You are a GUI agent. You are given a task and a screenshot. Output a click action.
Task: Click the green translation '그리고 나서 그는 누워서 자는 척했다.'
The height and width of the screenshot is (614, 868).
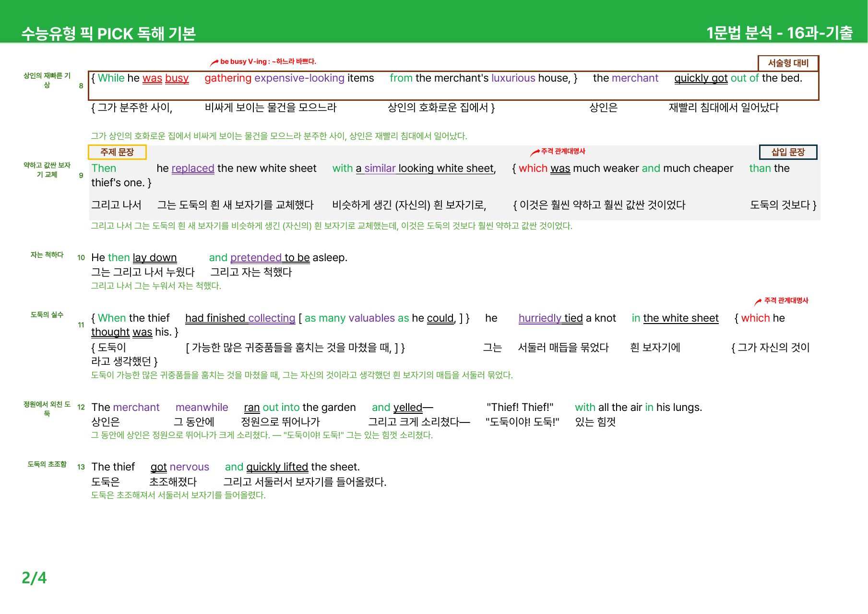click(x=156, y=286)
